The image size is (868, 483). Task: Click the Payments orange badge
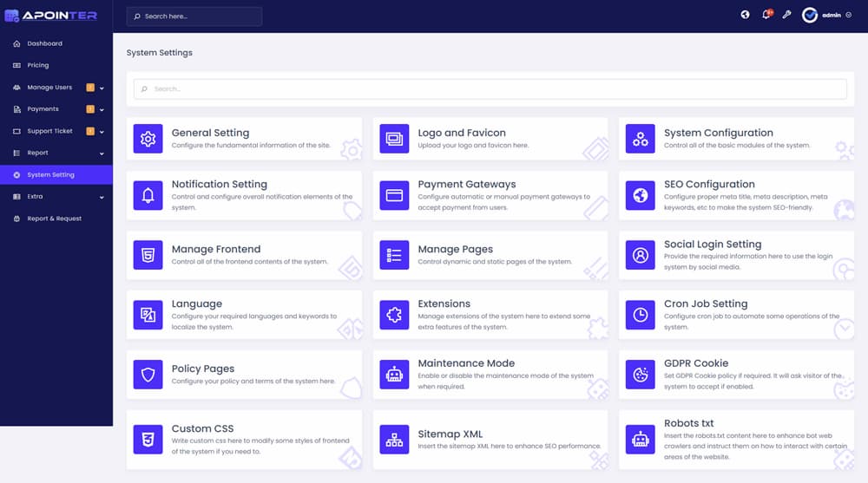click(90, 109)
